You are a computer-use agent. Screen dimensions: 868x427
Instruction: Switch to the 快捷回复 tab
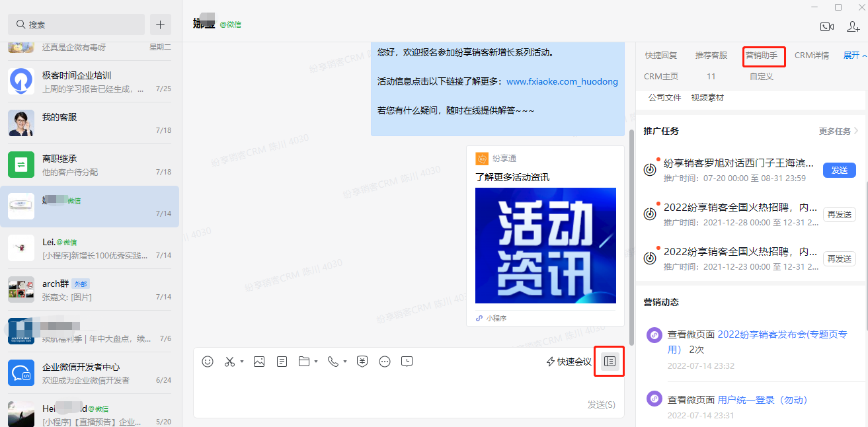click(x=661, y=56)
